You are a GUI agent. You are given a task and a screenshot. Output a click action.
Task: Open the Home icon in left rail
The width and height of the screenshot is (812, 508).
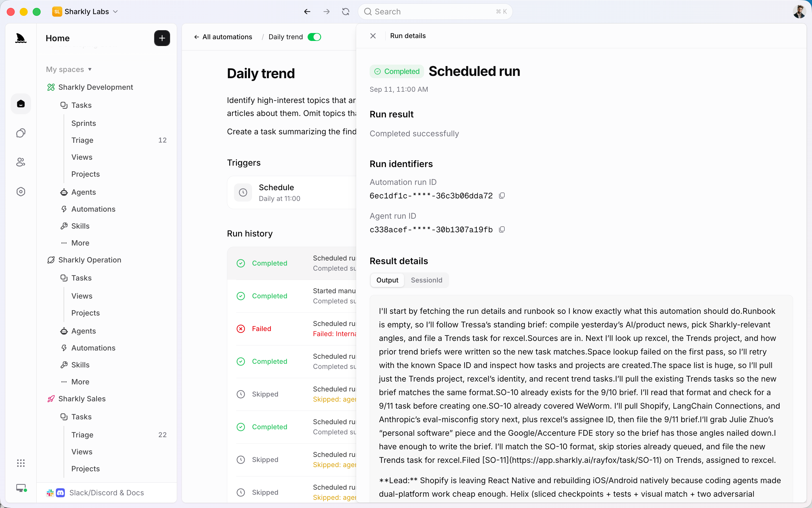(21, 104)
